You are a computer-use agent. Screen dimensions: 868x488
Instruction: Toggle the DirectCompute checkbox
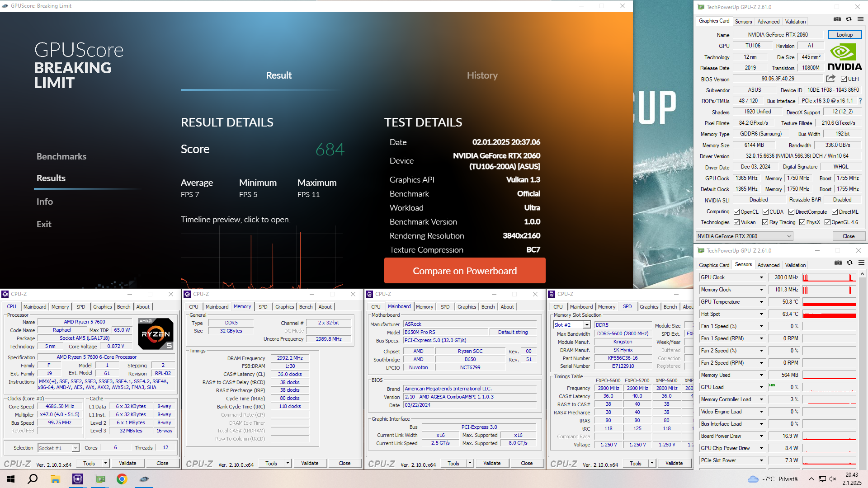(x=791, y=212)
